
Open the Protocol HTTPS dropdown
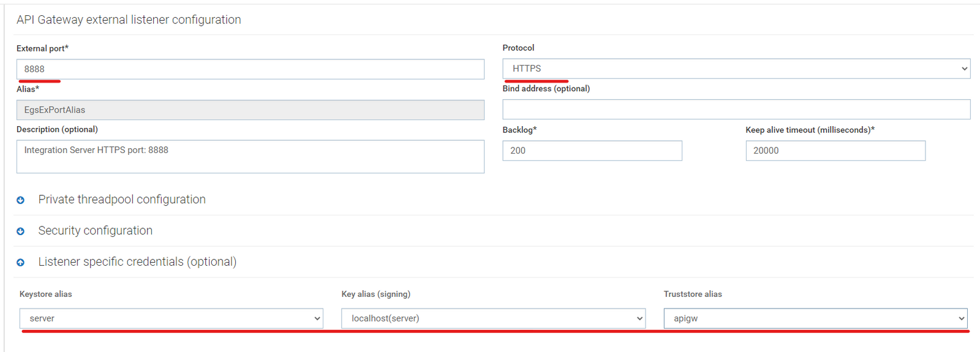[x=736, y=69]
